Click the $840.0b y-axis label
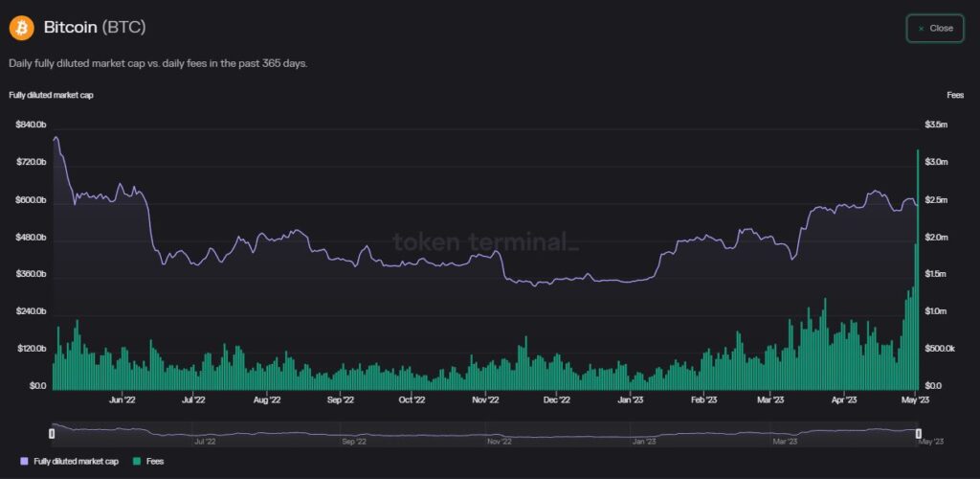This screenshot has height=479, width=980. point(30,125)
